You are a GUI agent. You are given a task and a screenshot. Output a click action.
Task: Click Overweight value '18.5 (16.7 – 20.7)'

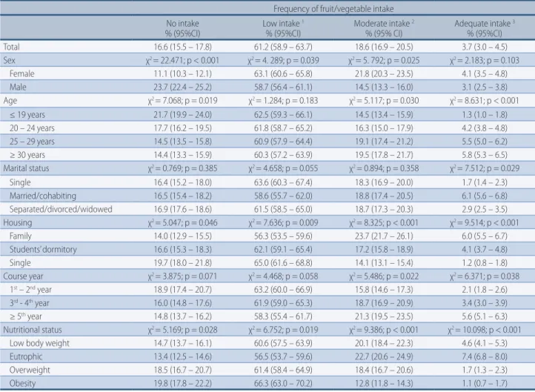[182, 371]
